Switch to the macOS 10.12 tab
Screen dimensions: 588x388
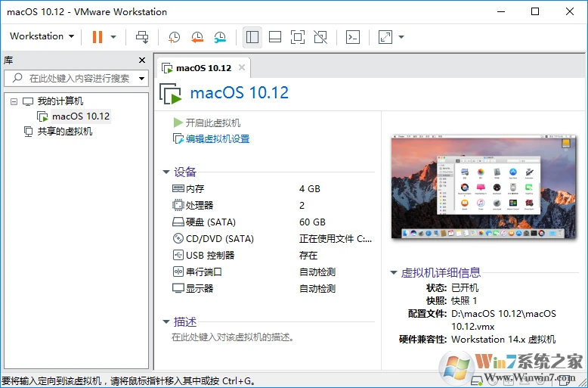tap(203, 67)
